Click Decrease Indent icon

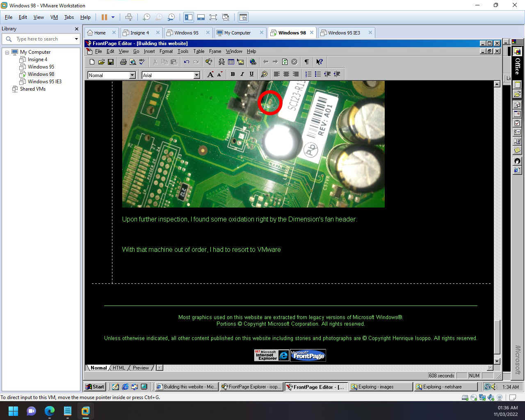pos(327,74)
